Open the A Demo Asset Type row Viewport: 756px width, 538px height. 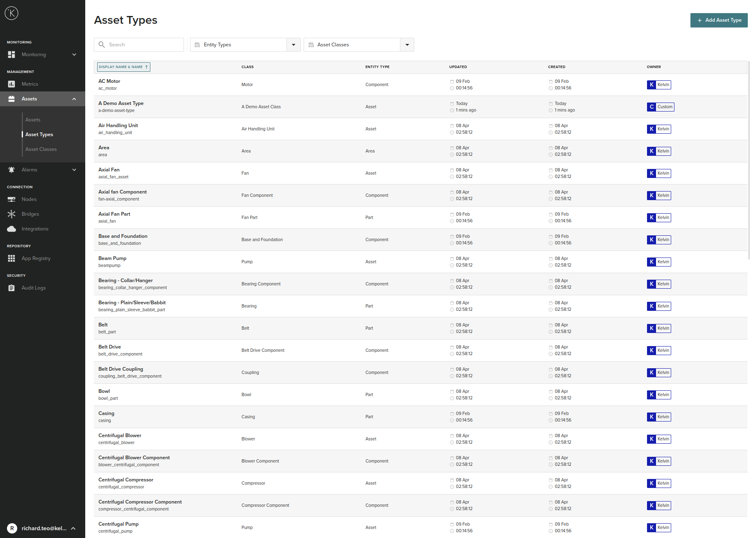tap(121, 104)
